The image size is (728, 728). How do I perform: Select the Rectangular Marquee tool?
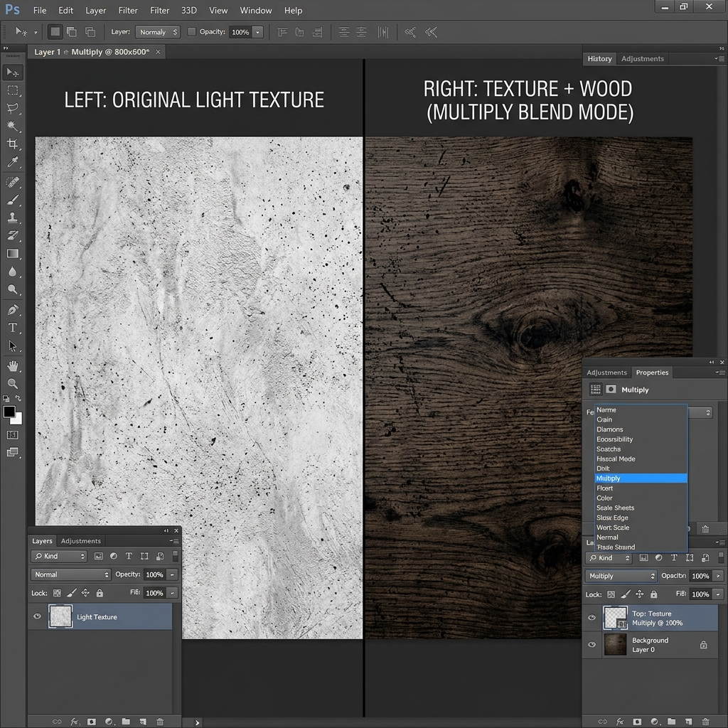[x=13, y=90]
